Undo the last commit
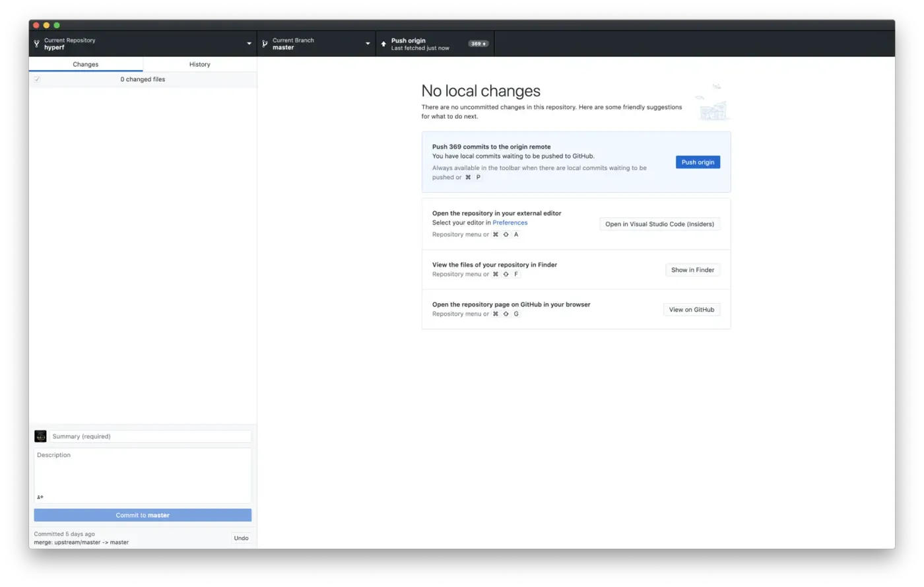The image size is (924, 587). [x=241, y=538]
